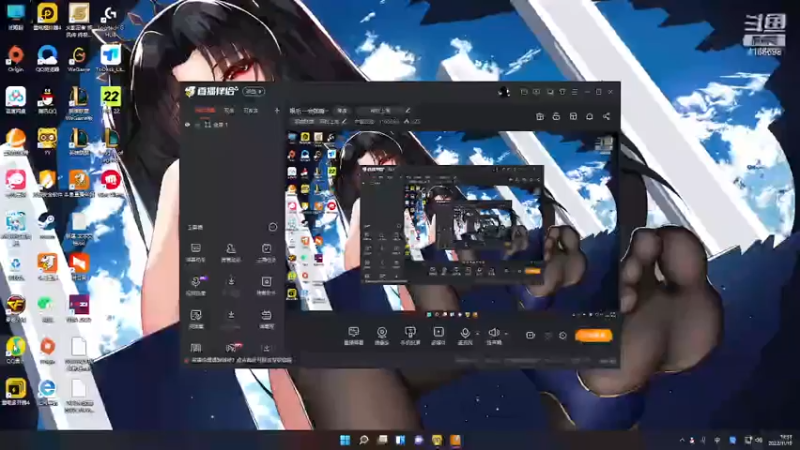The height and width of the screenshot is (450, 800).
Task: Click the record video icon beside start button
Action: [x=531, y=335]
